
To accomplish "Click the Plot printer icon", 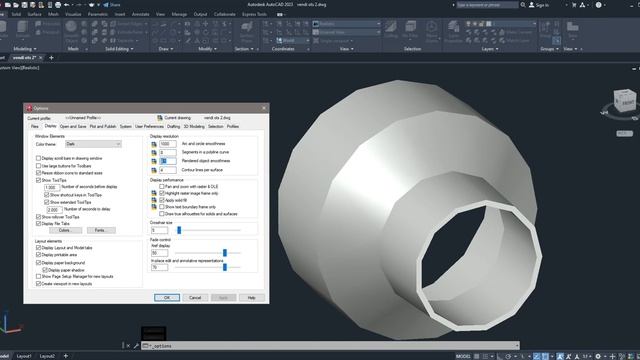I will coord(58,5).
